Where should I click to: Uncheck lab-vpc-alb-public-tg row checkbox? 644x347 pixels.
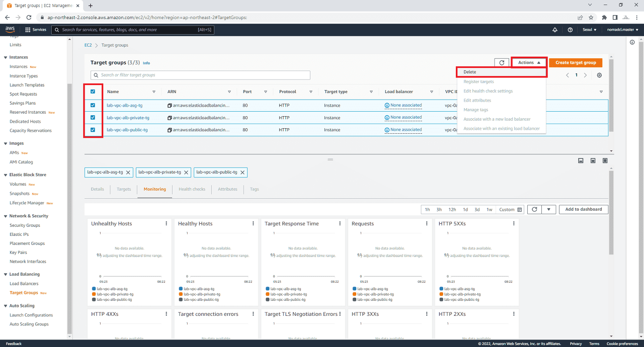point(93,130)
